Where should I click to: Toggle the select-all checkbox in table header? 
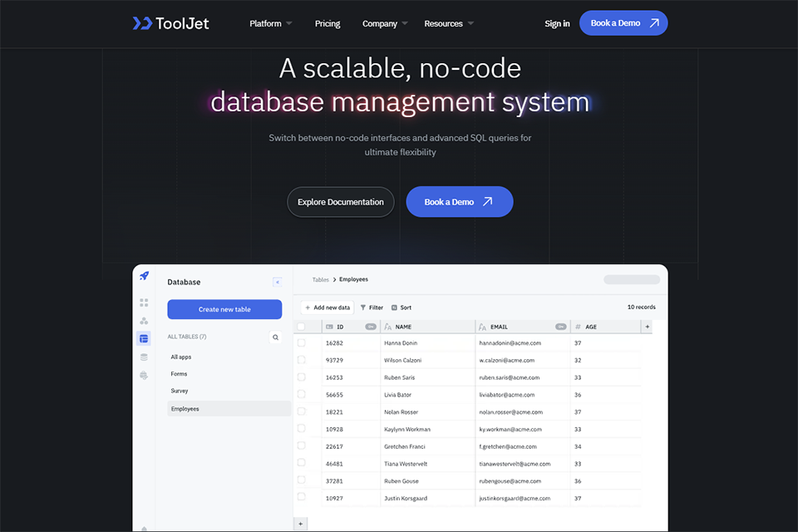pos(301,327)
